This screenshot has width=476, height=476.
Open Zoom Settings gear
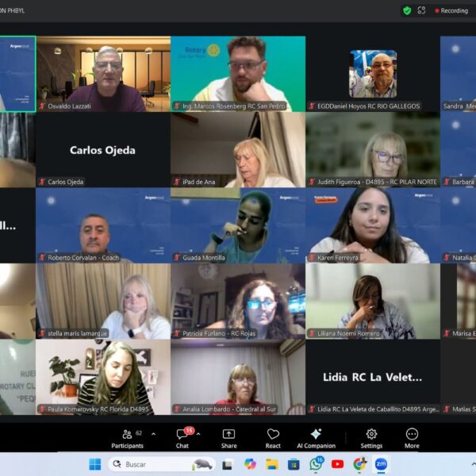click(x=371, y=438)
